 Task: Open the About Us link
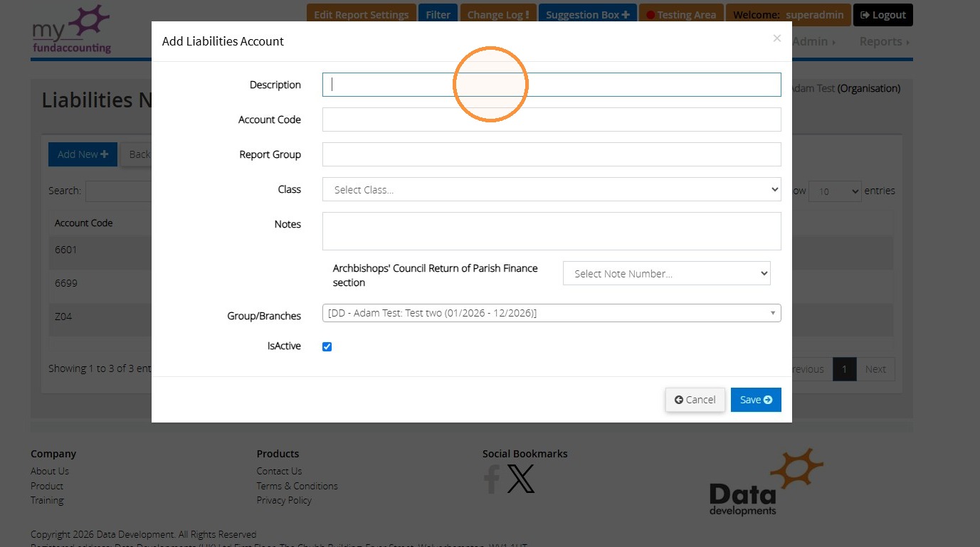[50, 471]
